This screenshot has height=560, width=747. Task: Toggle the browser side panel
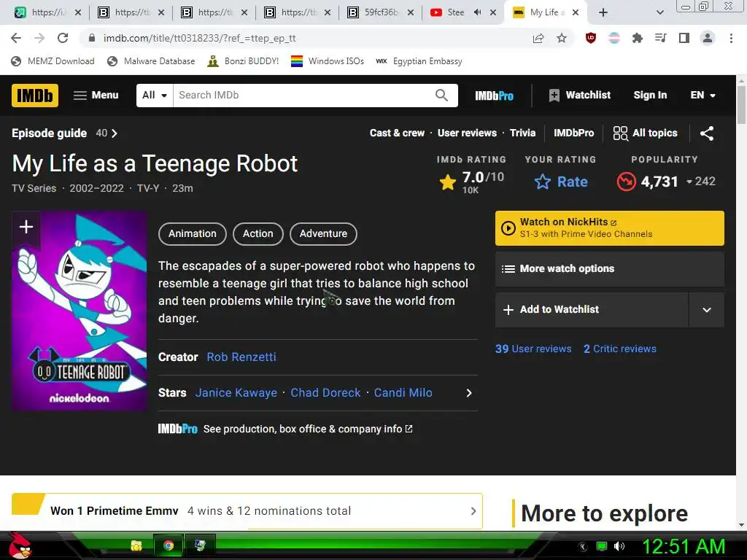coord(684,38)
